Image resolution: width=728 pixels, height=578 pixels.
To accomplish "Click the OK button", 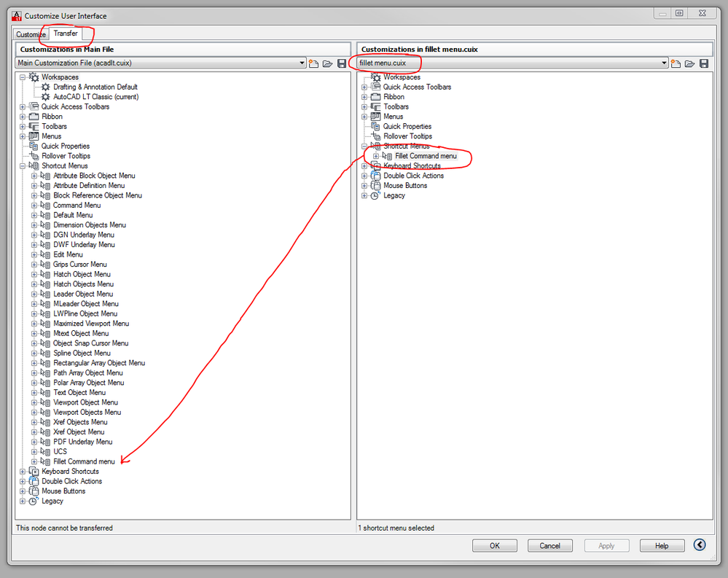I will (495, 545).
